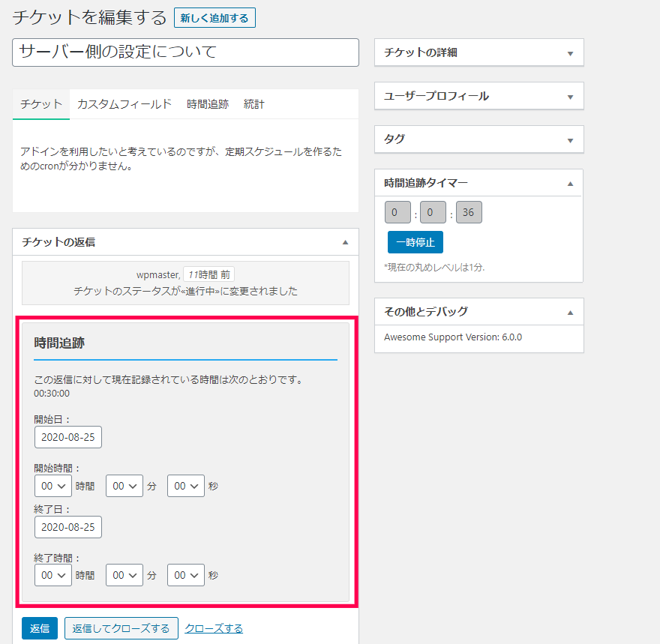Expand the ユーザープロフィール panel
The width and height of the screenshot is (660, 644).
569,96
